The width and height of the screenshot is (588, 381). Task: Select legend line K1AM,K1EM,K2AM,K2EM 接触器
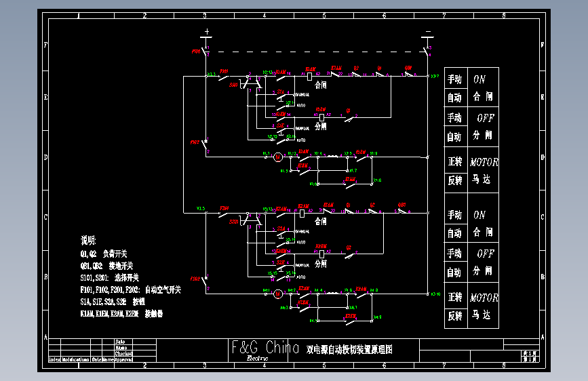click(x=121, y=314)
